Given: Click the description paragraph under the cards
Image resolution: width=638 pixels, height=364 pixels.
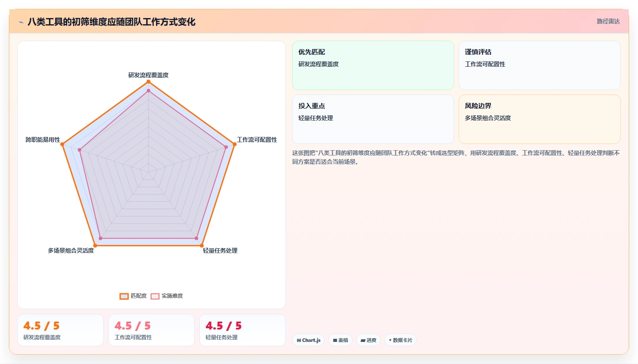Looking at the screenshot, I should (x=456, y=157).
